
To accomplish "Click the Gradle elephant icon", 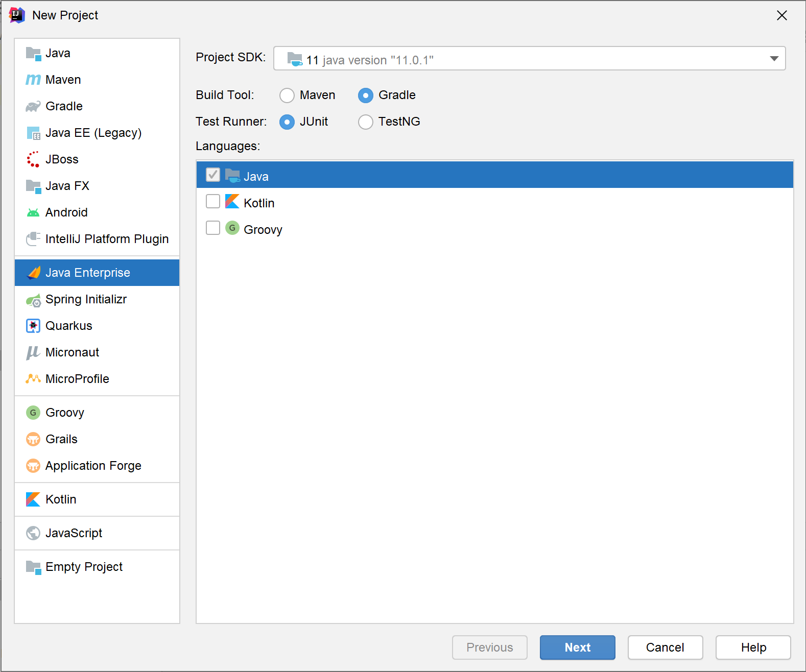I will pyautogui.click(x=33, y=106).
